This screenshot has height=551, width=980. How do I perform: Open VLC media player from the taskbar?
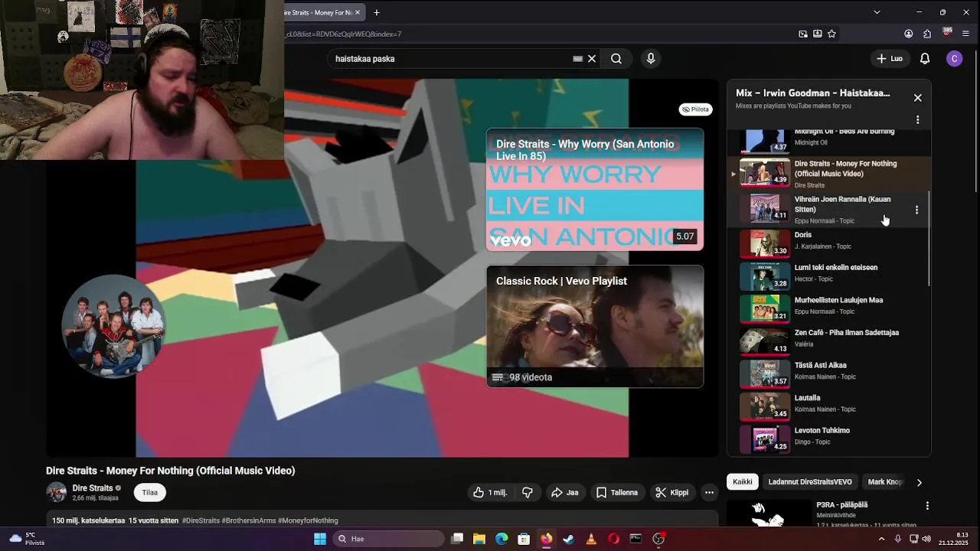click(x=591, y=539)
